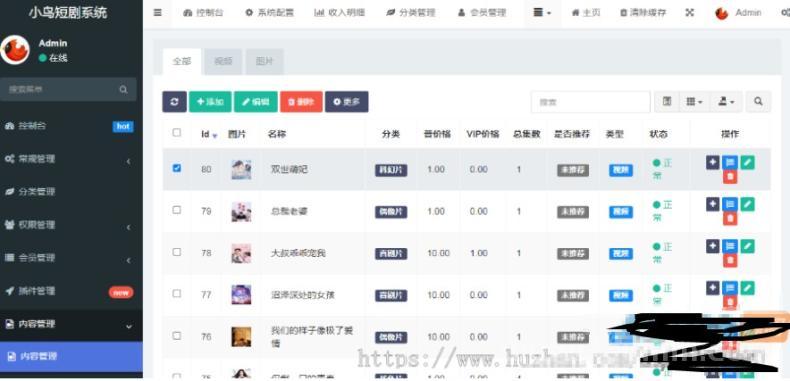Open the list dropdown in the top navigation
The image size is (790, 381).
(x=542, y=13)
